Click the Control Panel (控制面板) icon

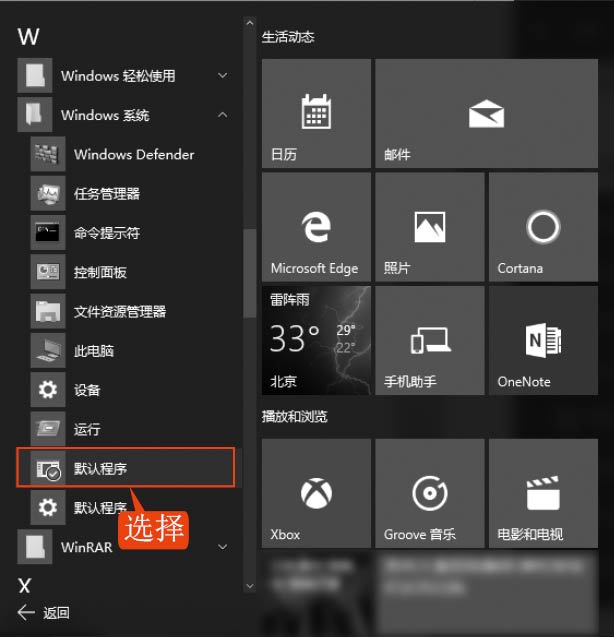(x=48, y=272)
